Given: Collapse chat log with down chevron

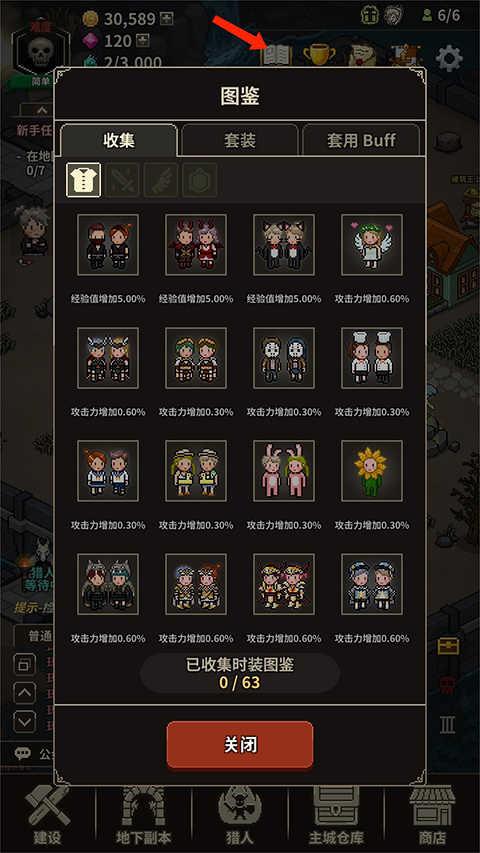Looking at the screenshot, I should click(24, 722).
